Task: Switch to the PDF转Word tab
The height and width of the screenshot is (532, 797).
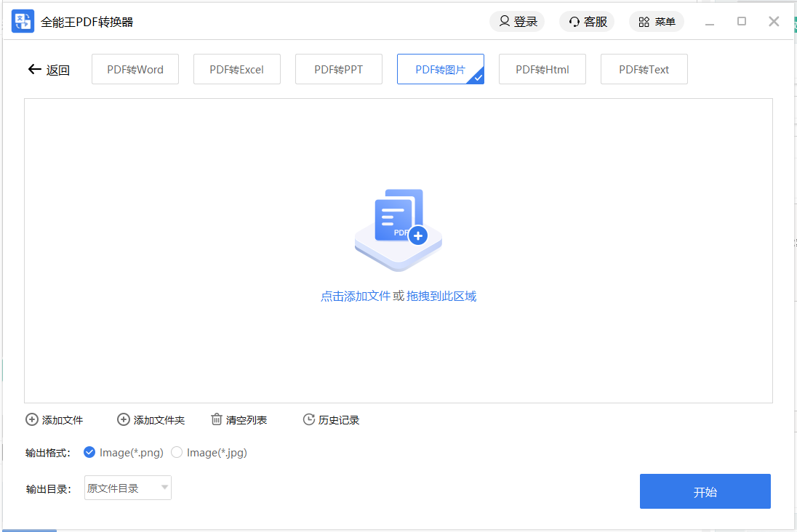Action: click(x=135, y=68)
